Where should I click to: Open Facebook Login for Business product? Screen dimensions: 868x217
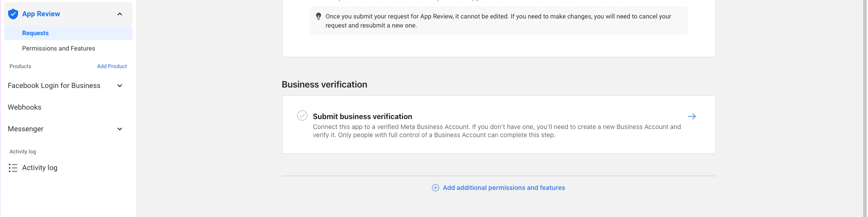[x=54, y=86]
